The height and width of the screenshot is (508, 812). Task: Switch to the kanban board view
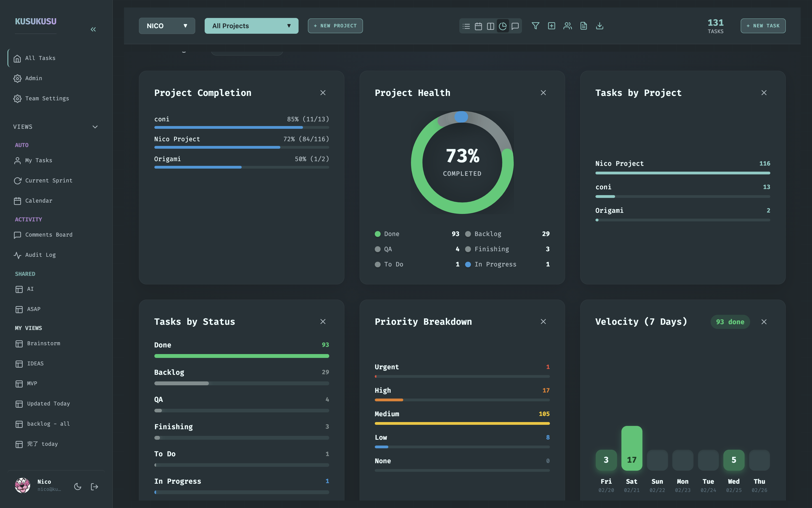(490, 26)
